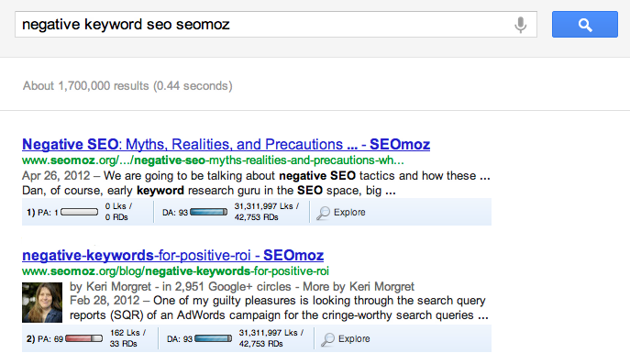Click the PA: 1 page authority bar

(x=79, y=212)
